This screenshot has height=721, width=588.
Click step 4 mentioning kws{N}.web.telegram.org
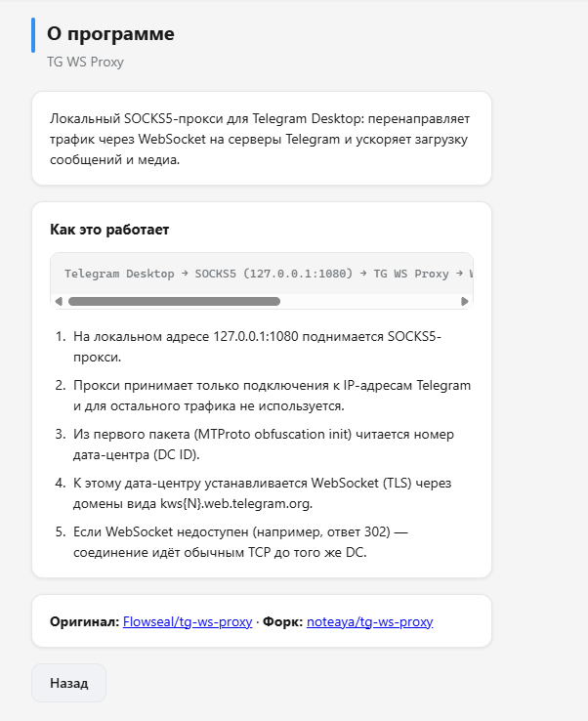point(262,493)
